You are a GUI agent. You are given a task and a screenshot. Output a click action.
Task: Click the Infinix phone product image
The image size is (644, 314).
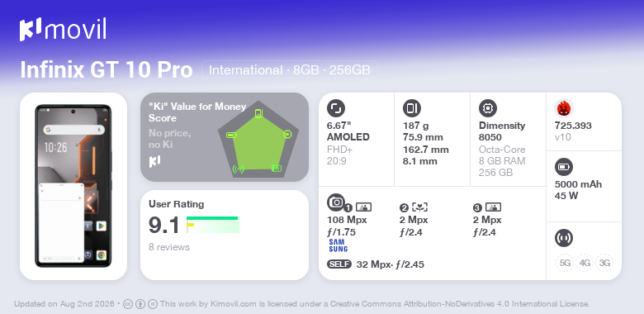click(73, 186)
